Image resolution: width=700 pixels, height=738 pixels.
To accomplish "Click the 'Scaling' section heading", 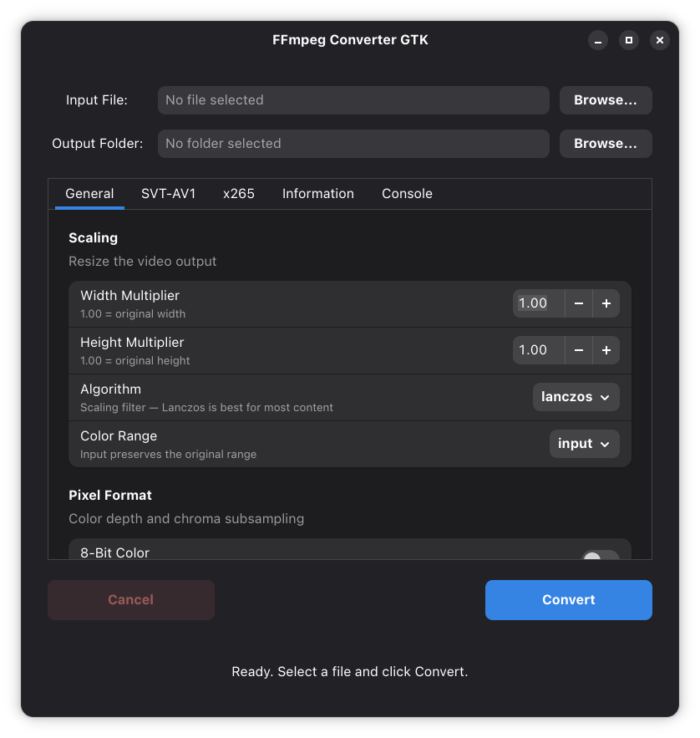I will [94, 237].
